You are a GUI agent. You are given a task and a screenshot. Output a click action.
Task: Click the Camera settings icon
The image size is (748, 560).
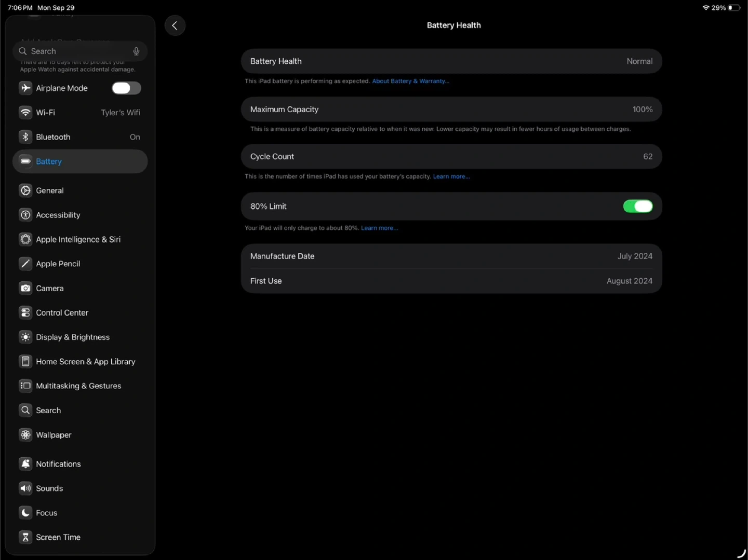(x=25, y=289)
